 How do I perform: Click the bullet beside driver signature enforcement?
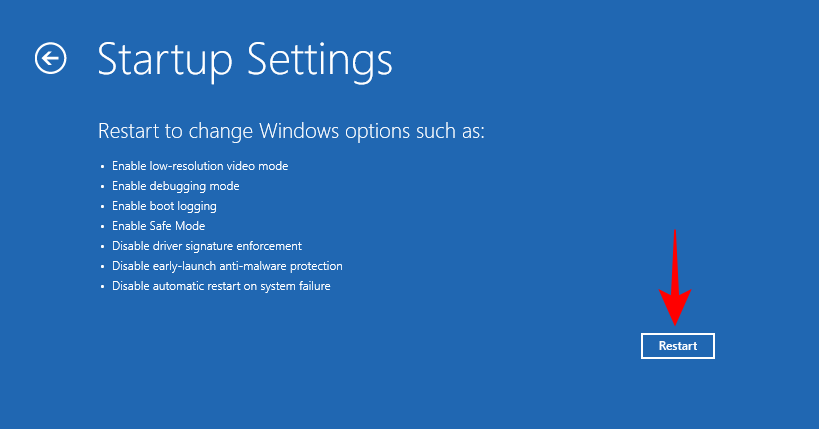[102, 246]
